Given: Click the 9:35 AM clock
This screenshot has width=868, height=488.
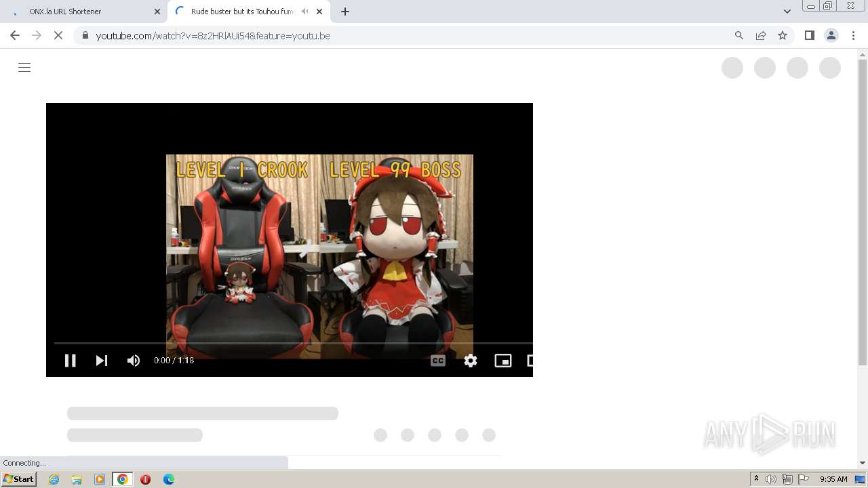Looking at the screenshot, I should (833, 479).
